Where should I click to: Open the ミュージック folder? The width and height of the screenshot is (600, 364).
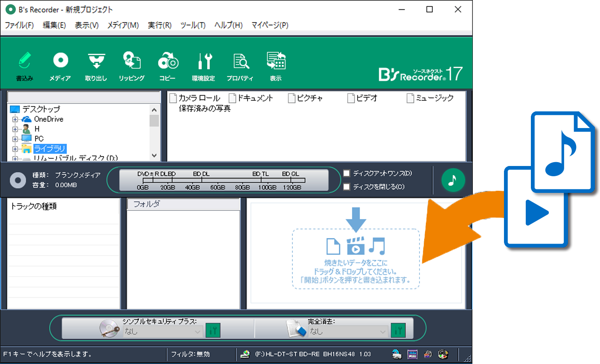pyautogui.click(x=430, y=98)
